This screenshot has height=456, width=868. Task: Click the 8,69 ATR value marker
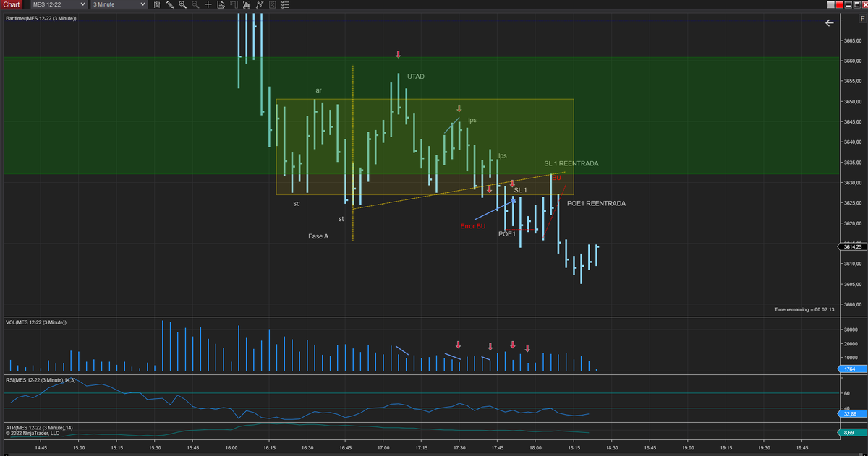pyautogui.click(x=851, y=433)
